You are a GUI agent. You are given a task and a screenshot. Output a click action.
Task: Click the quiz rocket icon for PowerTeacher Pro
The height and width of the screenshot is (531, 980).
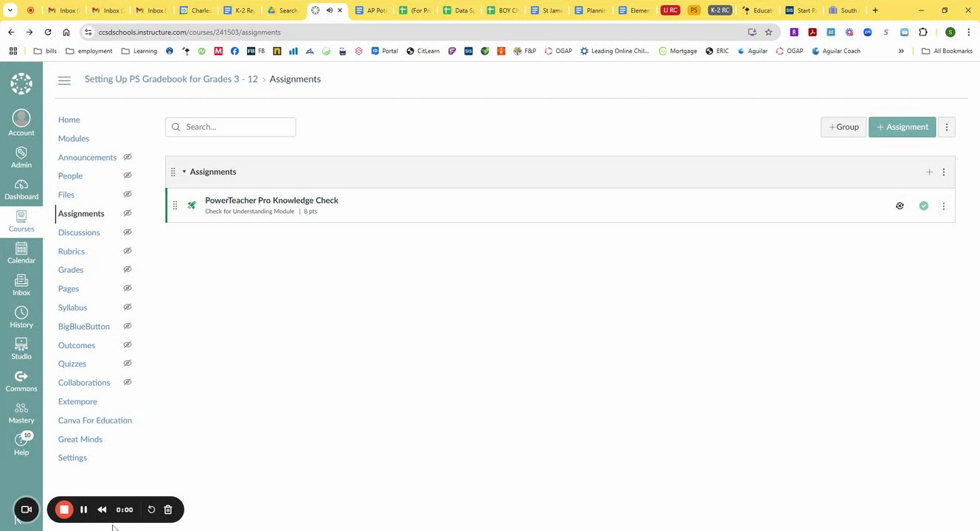[x=192, y=206]
